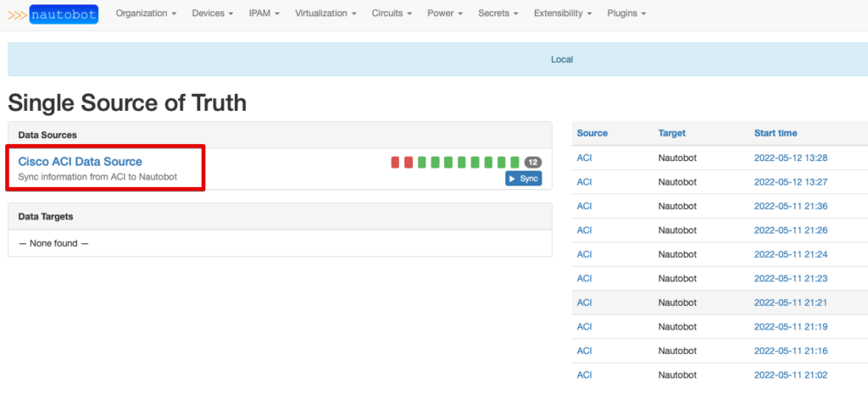Select Nautobot target in the 21:02 row
The height and width of the screenshot is (399, 868).
(677, 375)
